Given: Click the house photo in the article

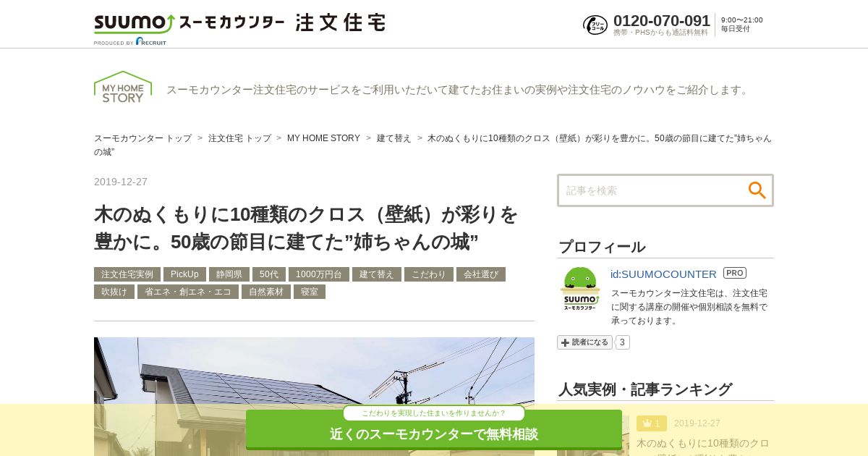Looking at the screenshot, I should click(314, 397).
